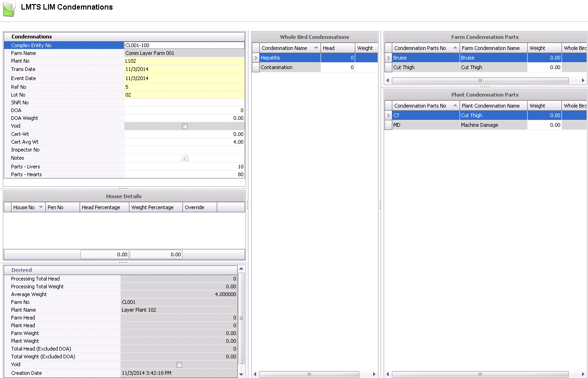Open the Notes editor icon
This screenshot has width=588, height=378.
[x=185, y=158]
